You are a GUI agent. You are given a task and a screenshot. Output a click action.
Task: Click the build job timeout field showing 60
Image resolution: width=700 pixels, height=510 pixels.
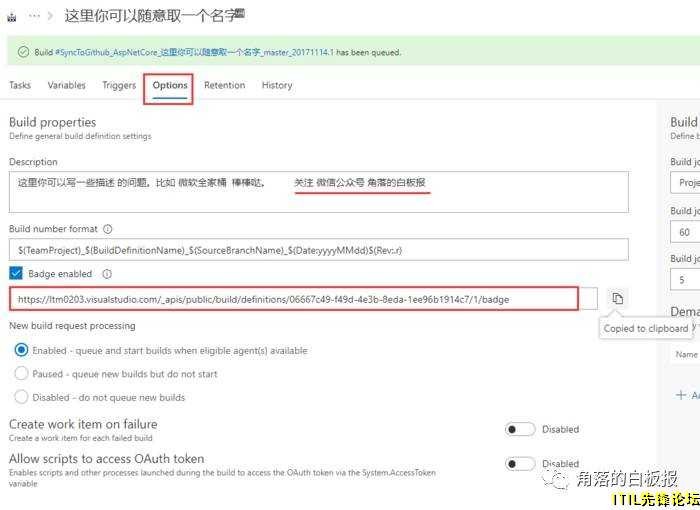tap(685, 232)
